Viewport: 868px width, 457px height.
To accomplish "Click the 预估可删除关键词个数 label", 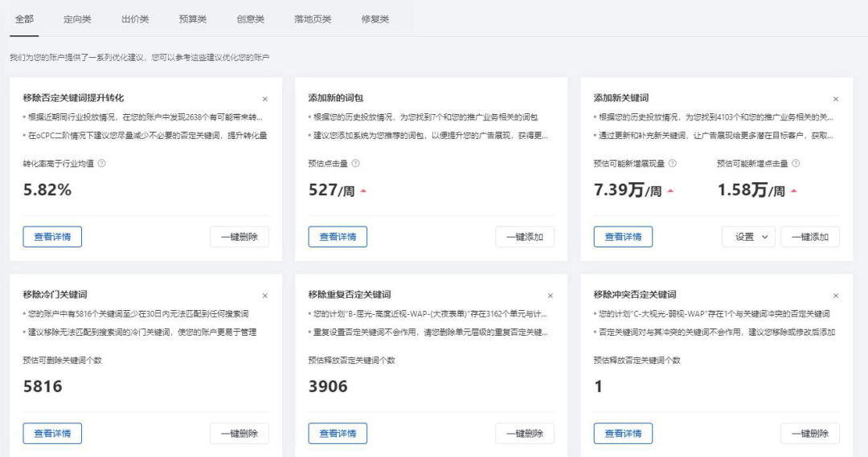I will coord(63,360).
